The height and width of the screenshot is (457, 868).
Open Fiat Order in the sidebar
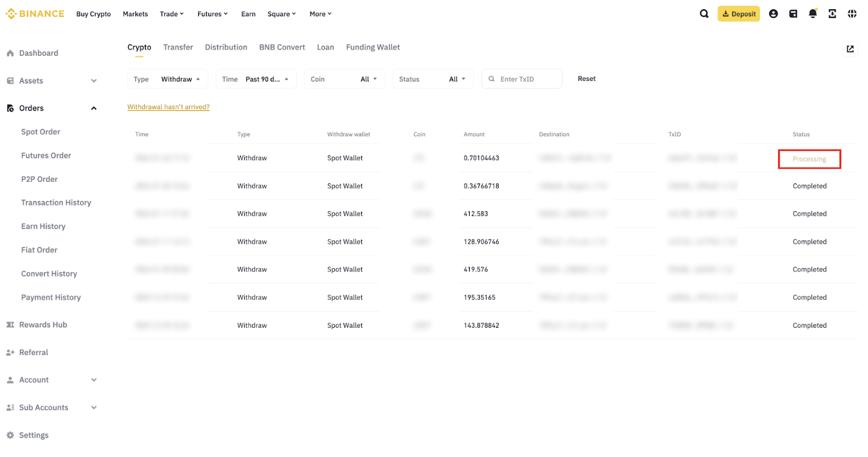click(39, 250)
